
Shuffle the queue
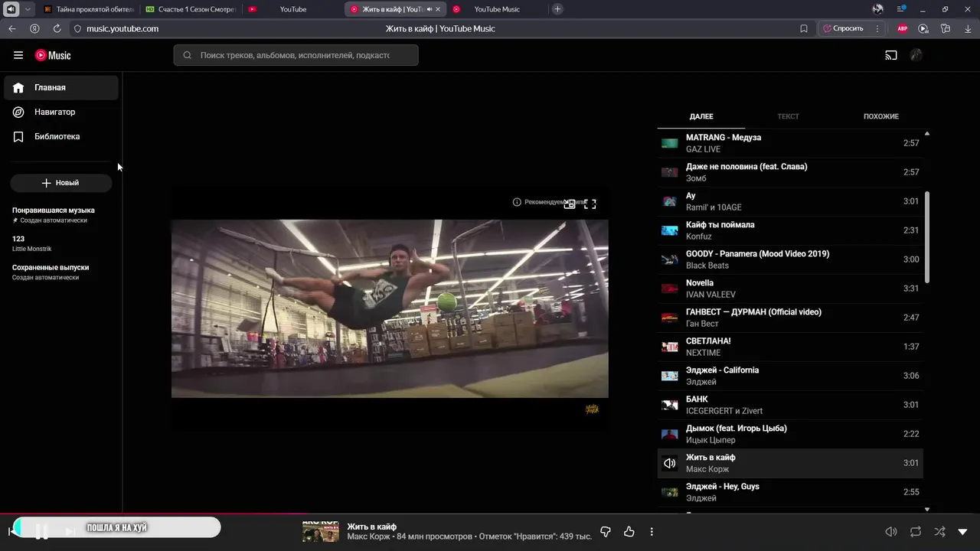click(939, 532)
